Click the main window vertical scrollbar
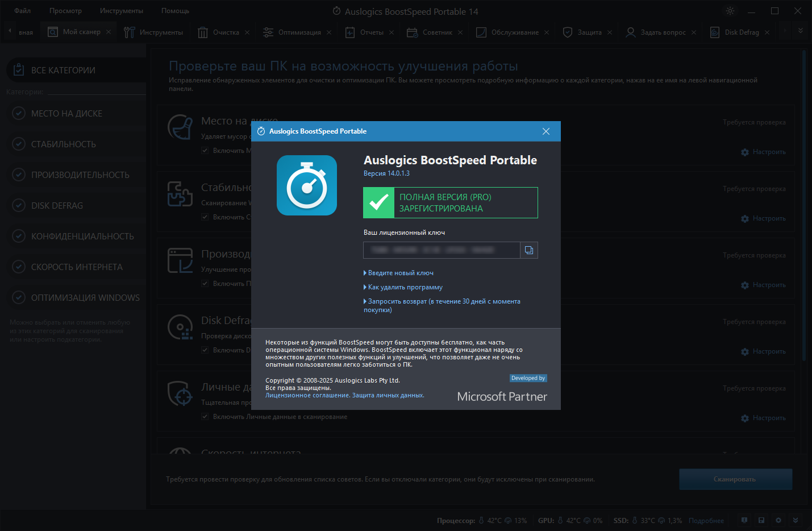Viewport: 812px width, 531px height. pos(804,205)
